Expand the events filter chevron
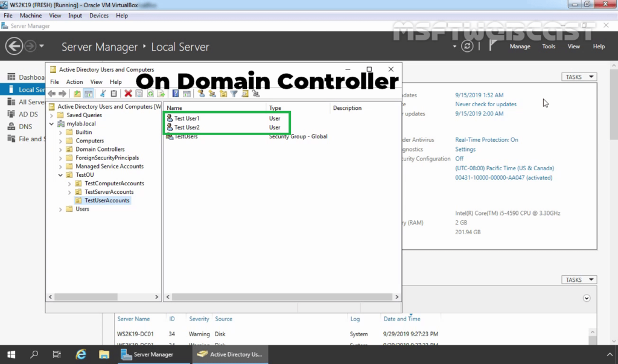Viewport: 618px width, 364px height. [x=587, y=298]
